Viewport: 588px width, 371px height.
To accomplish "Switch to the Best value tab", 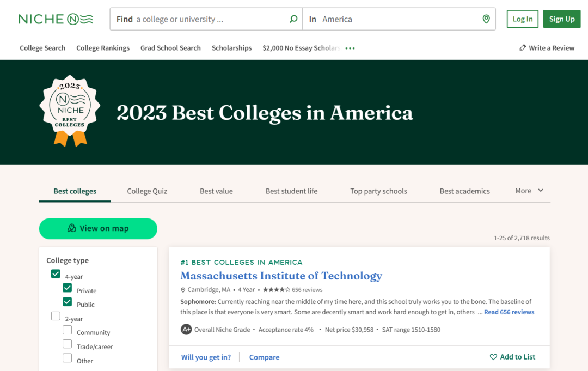I will (216, 191).
